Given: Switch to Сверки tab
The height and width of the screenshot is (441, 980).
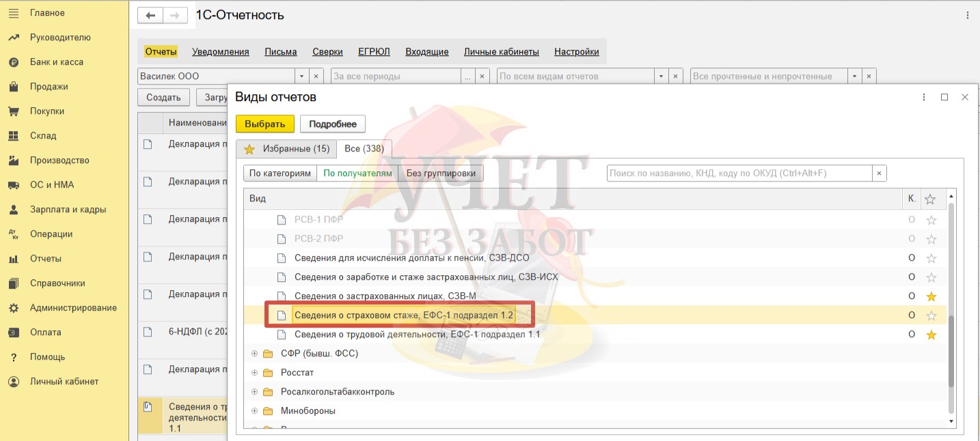Looking at the screenshot, I should pos(327,52).
